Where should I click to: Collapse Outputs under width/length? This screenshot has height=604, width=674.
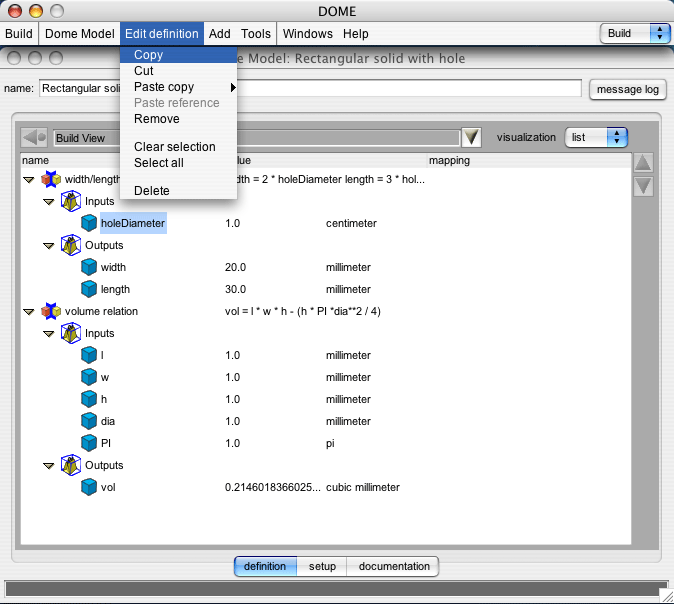(49, 246)
